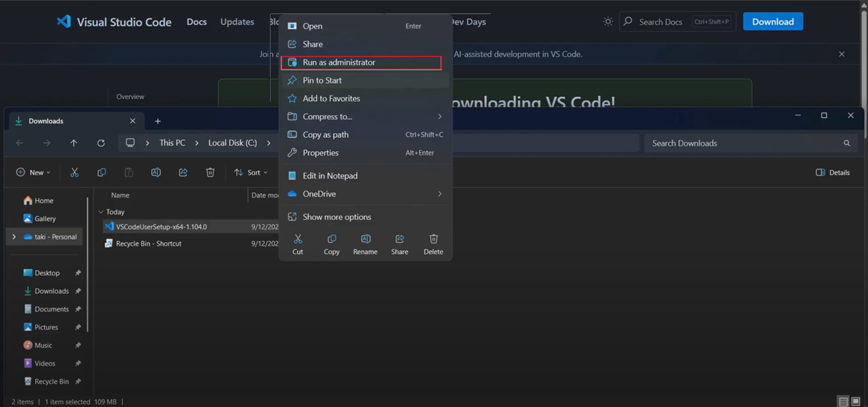The width and height of the screenshot is (868, 407).
Task: Collapse the Today group in Downloads
Action: [x=101, y=212]
